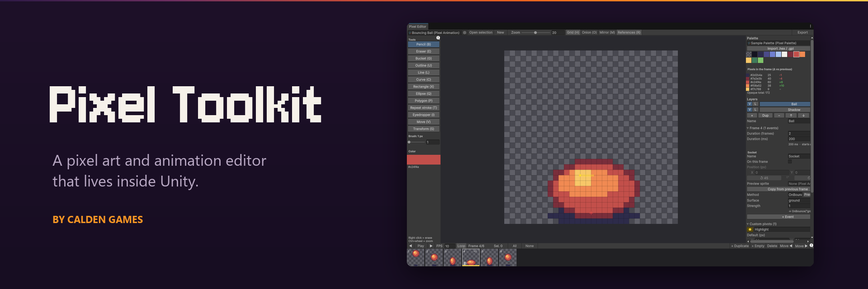Add a new layer with plus button
This screenshot has height=289, width=868.
tap(752, 116)
